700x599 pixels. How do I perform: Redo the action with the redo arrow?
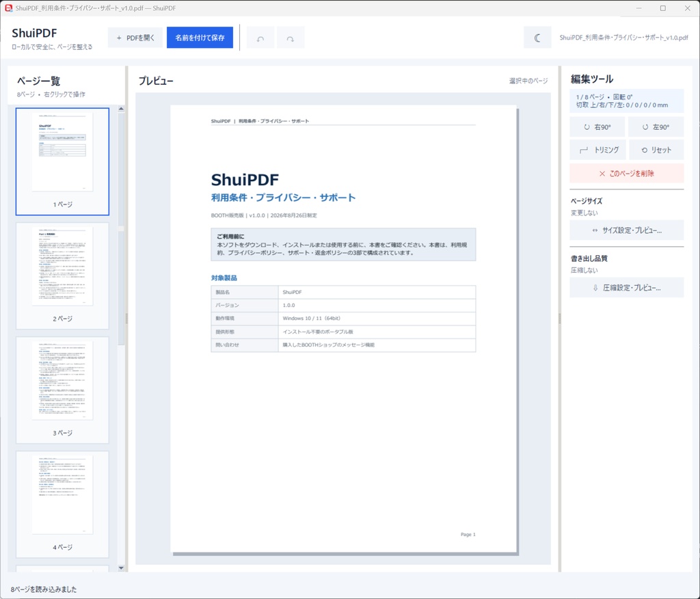(x=290, y=39)
